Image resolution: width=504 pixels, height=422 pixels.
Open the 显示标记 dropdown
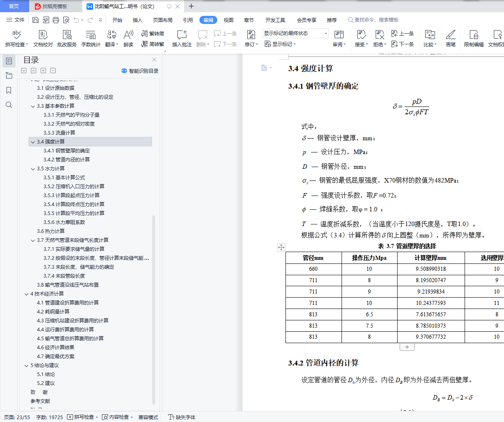click(x=280, y=44)
